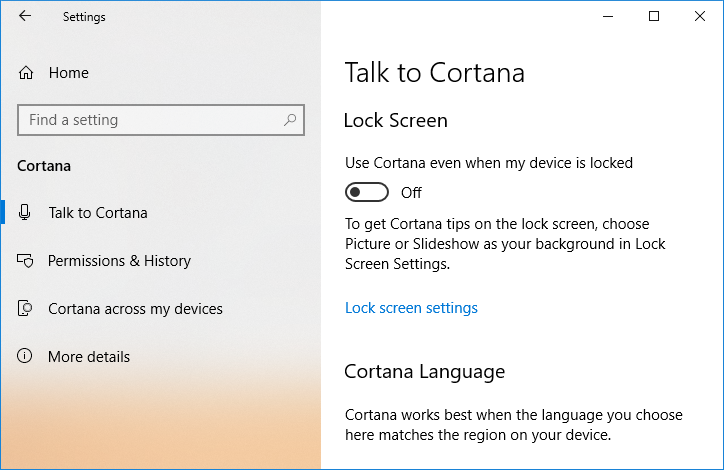Minimize the Settings window

click(609, 16)
